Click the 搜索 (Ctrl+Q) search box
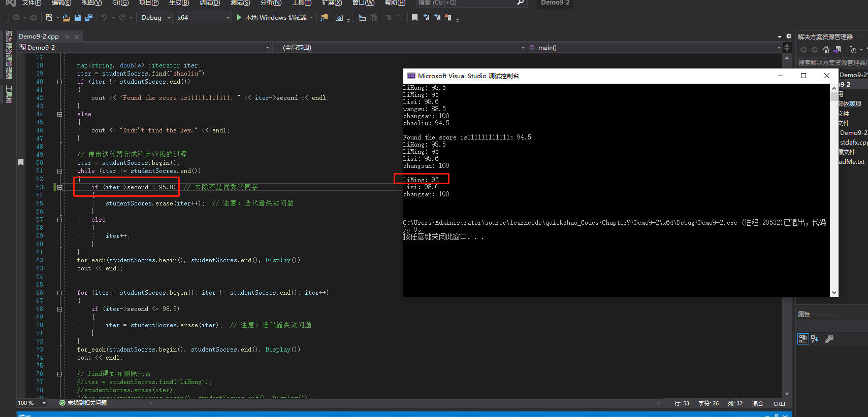Image resolution: width=868 pixels, height=417 pixels. 470,3
